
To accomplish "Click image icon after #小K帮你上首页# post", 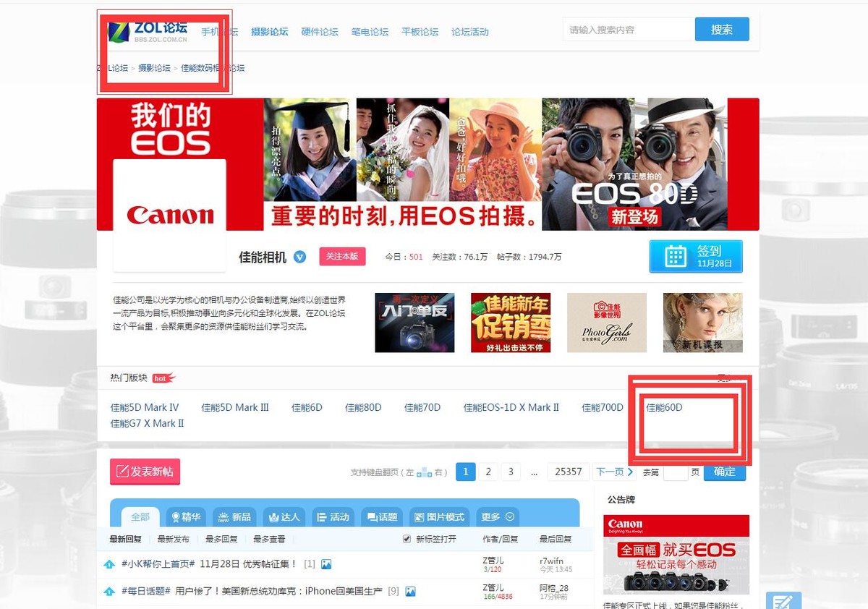I will point(326,564).
